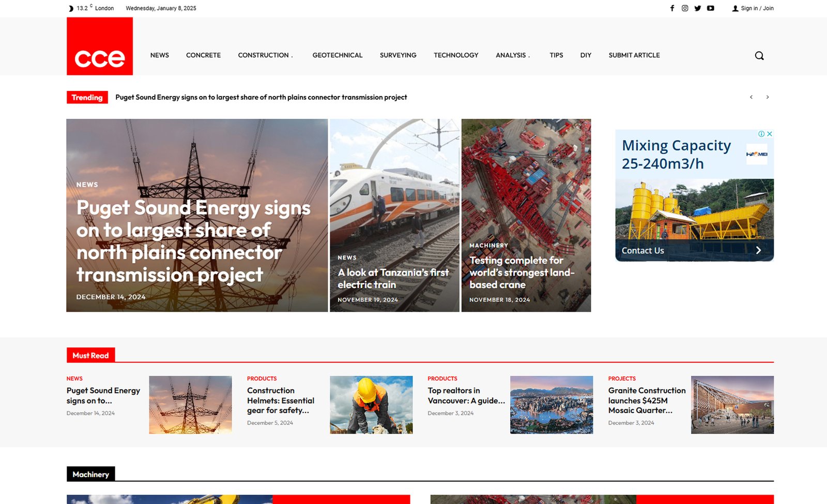Image resolution: width=827 pixels, height=504 pixels.
Task: Click the December 14, 2024 date on featured story
Action: 111,297
